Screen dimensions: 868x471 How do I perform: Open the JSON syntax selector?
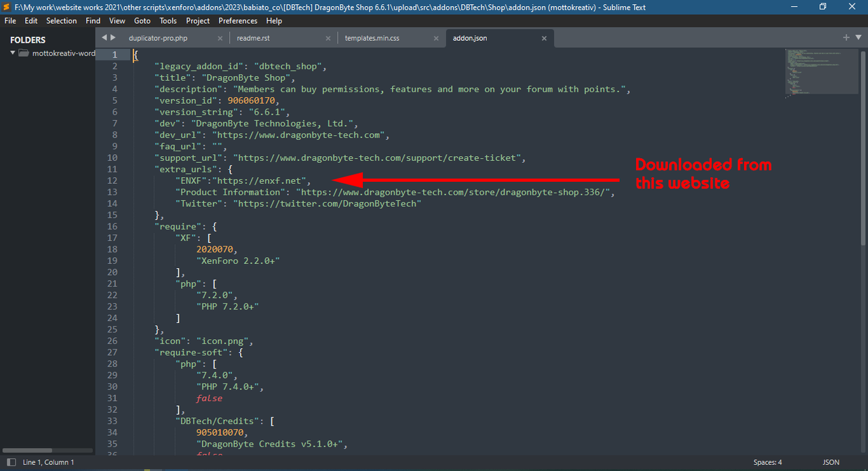[x=831, y=462]
